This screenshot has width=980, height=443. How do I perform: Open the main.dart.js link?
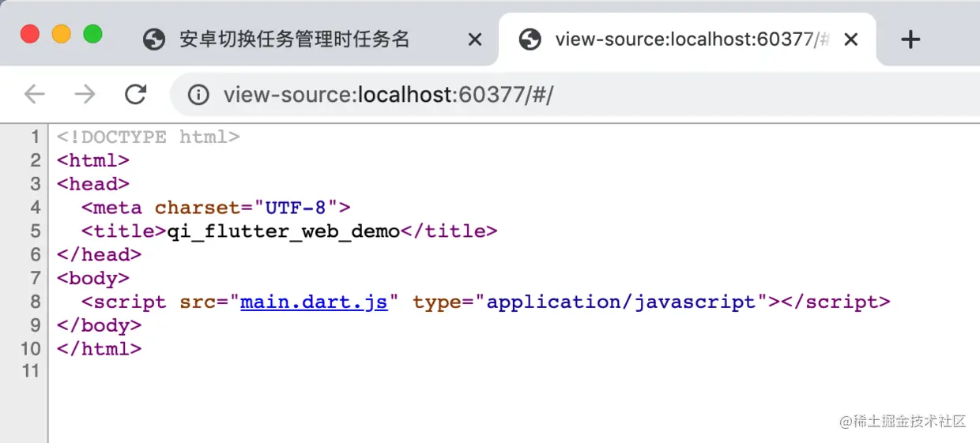315,302
